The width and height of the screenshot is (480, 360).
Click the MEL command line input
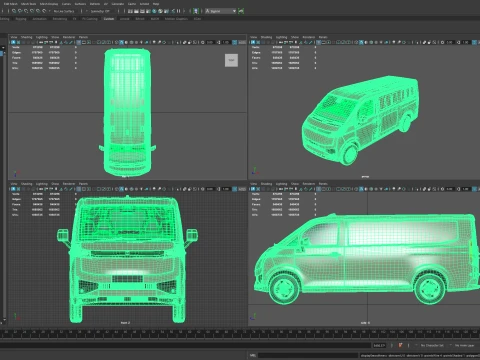(x=308, y=355)
